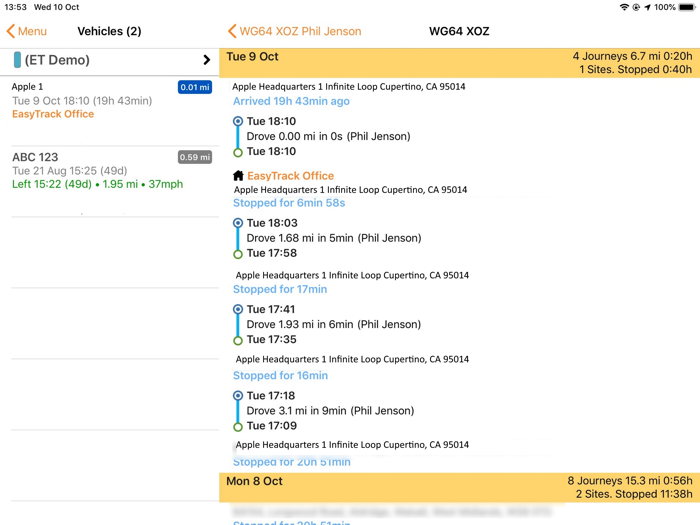The image size is (700, 525).
Task: Click 2 Sites. Stopped 11:38h summary
Action: tap(634, 494)
